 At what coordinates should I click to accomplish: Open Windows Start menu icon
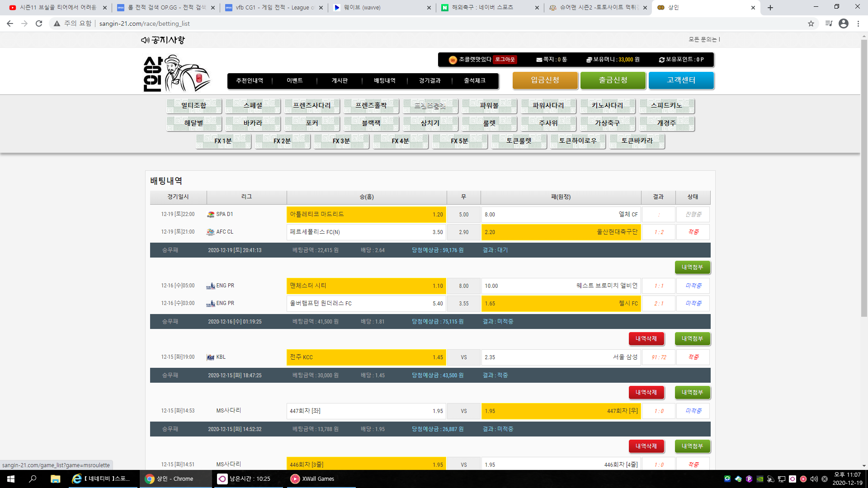pyautogui.click(x=11, y=479)
